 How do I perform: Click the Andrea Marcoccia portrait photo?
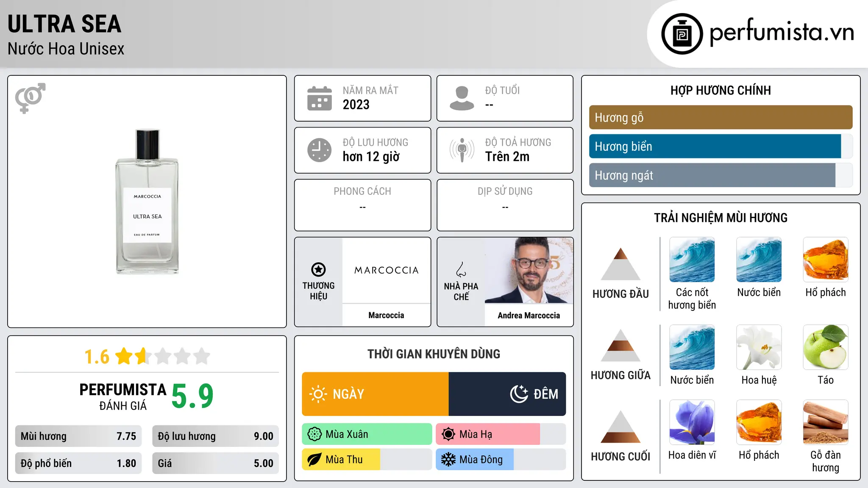point(529,270)
